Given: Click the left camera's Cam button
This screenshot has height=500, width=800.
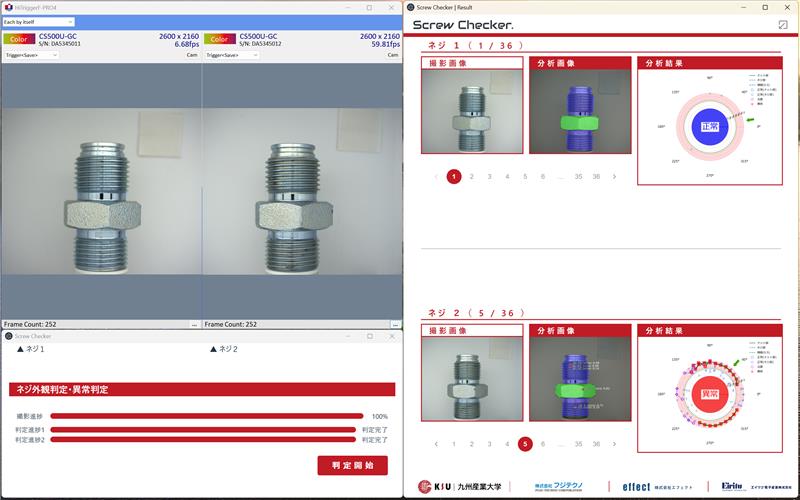Looking at the screenshot, I should [192, 56].
